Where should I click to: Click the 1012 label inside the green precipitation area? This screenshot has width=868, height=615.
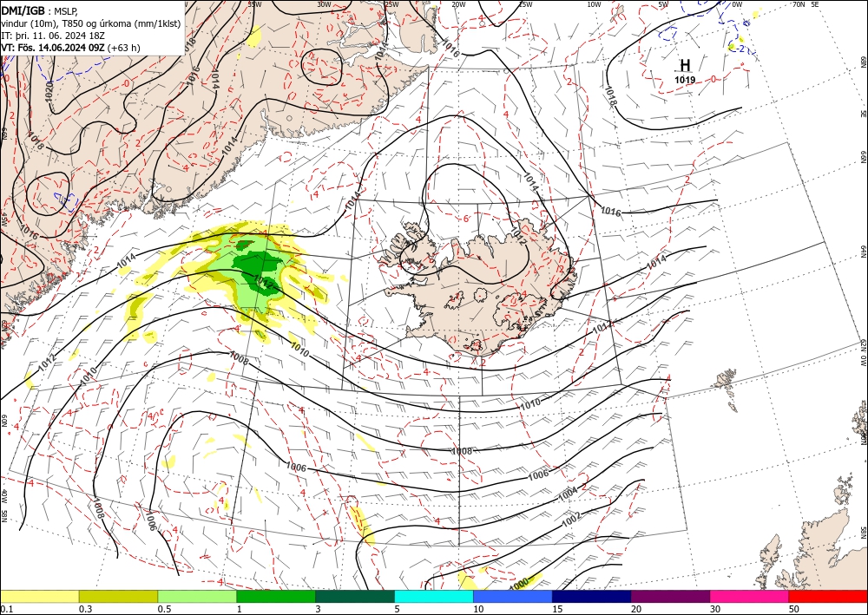click(264, 284)
